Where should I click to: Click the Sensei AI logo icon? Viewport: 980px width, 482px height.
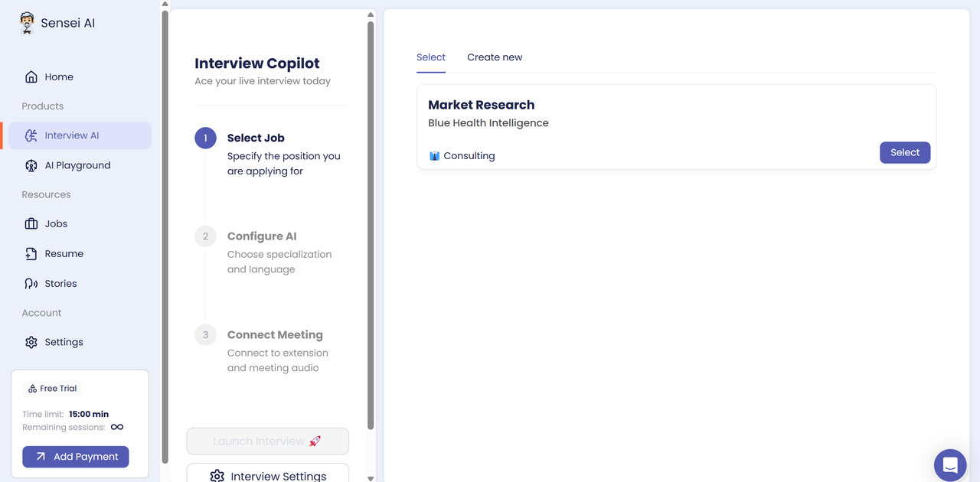(28, 23)
